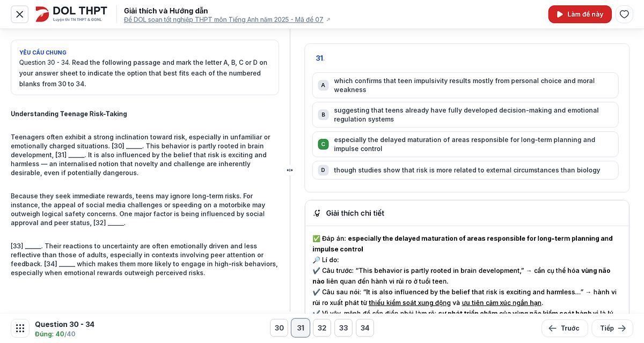This screenshot has height=343, width=644.
Task: Click the passage title Understanding Teenage Risk-Taking
Action: click(x=69, y=114)
